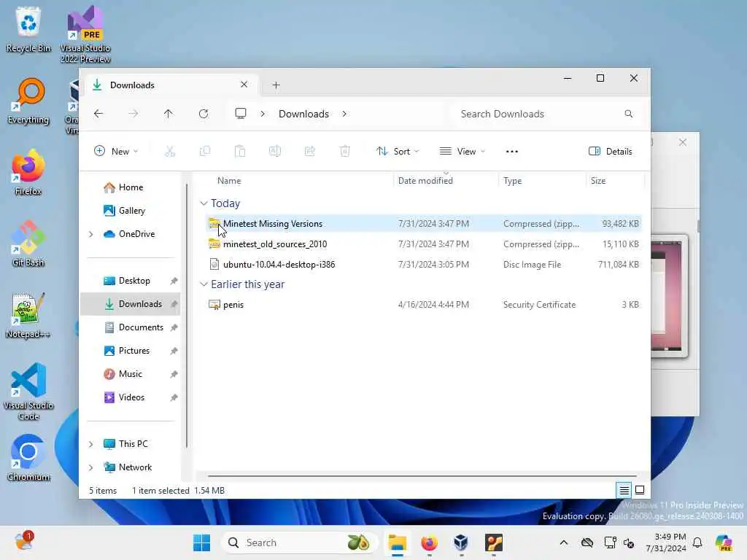Open Music in the sidebar
747x560 pixels.
coord(130,374)
